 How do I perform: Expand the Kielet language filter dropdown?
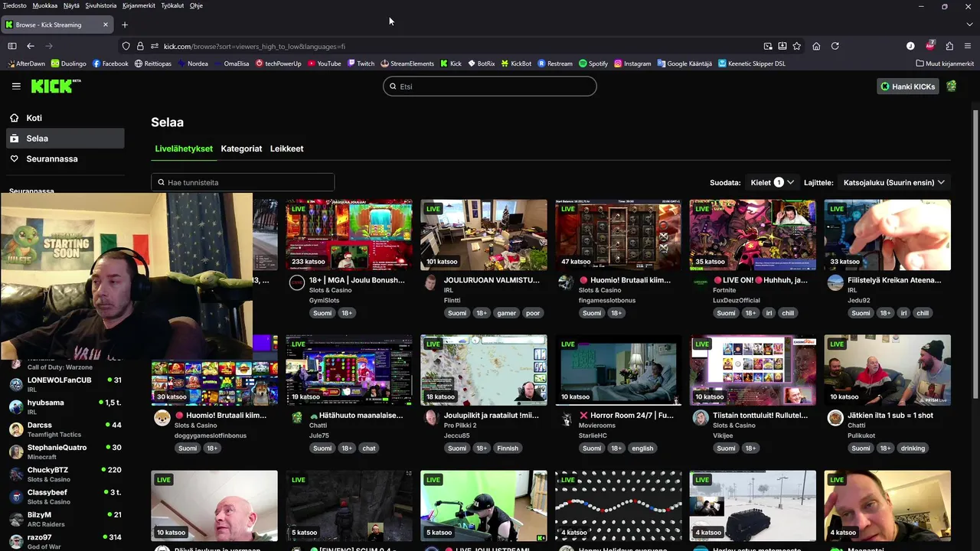point(772,182)
